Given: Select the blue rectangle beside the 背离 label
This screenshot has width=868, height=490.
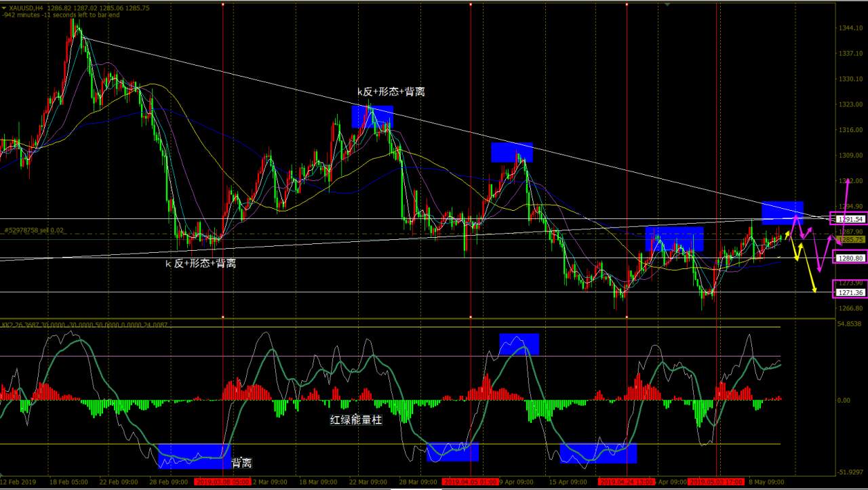Looking at the screenshot, I should [x=194, y=456].
